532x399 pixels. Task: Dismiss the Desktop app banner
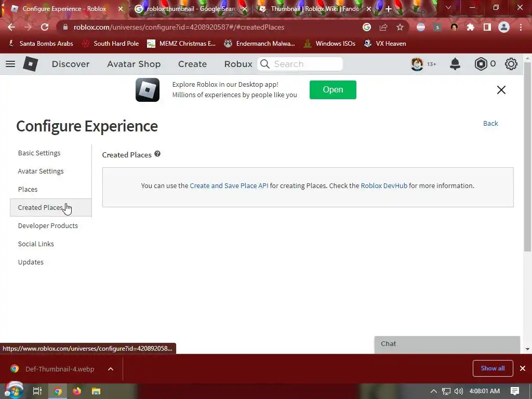click(501, 90)
